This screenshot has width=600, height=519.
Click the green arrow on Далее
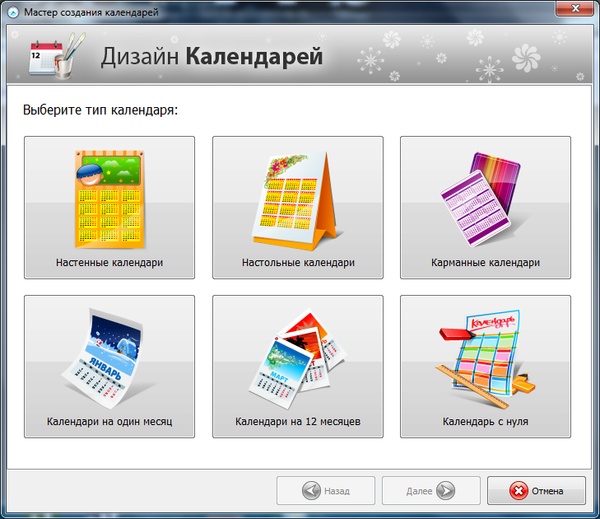[x=445, y=491]
